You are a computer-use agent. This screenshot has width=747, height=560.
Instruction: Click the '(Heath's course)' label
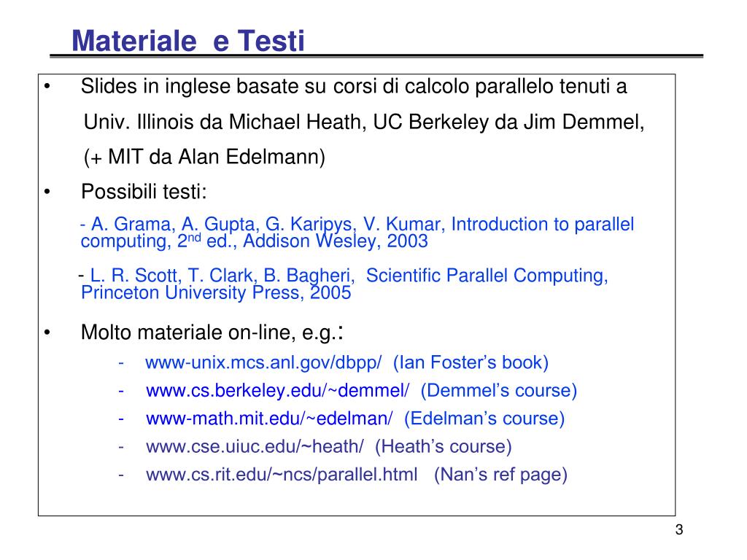(443, 447)
